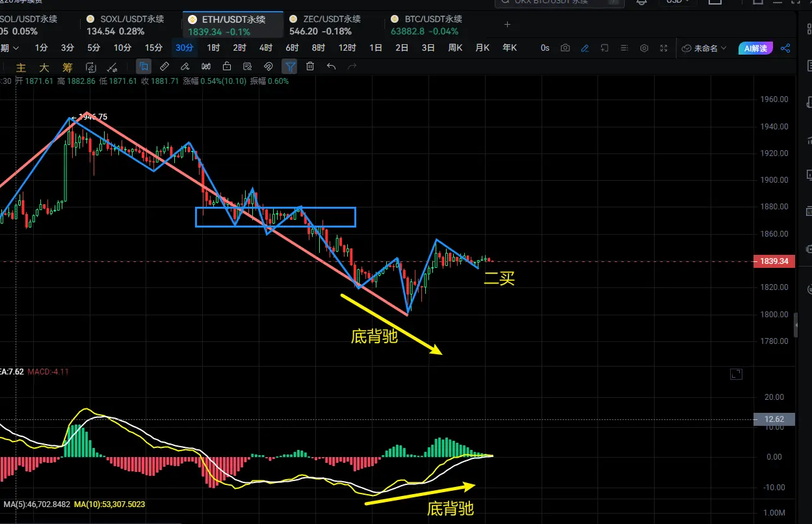Select the 6时 timeframe

click(292, 48)
